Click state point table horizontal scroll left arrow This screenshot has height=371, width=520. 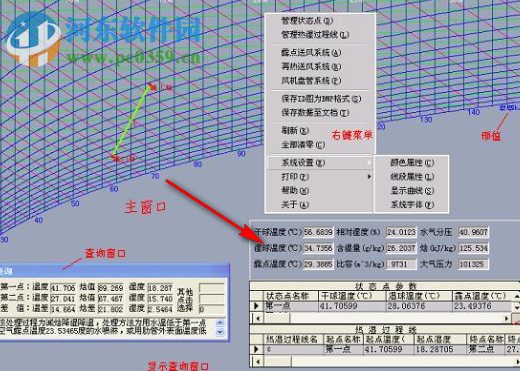click(257, 318)
